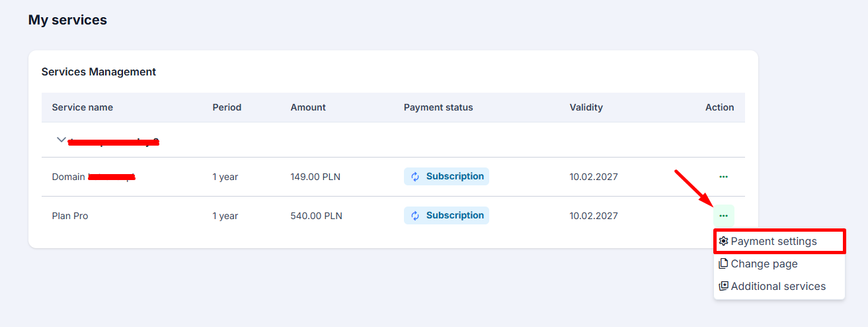
Task: Collapse the service group using the chevron
Action: coord(61,140)
